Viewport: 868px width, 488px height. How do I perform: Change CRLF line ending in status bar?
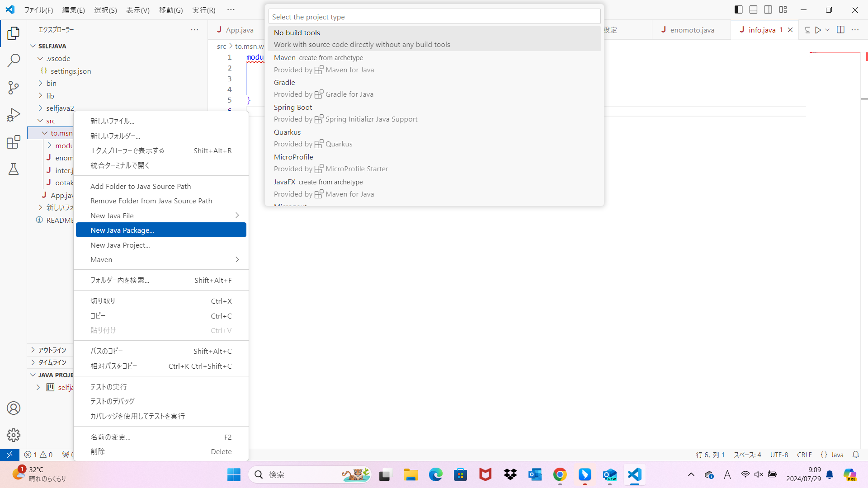tap(804, 455)
